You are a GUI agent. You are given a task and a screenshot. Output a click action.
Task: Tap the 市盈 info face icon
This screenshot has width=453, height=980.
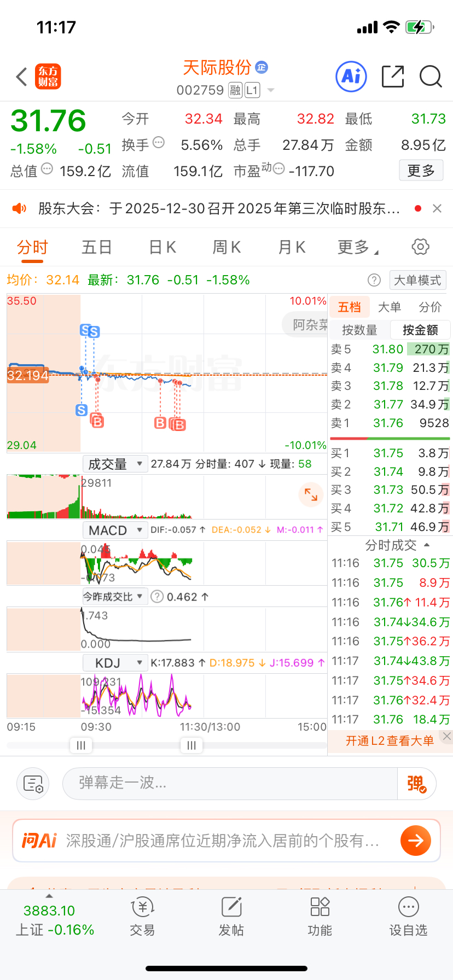point(278,169)
